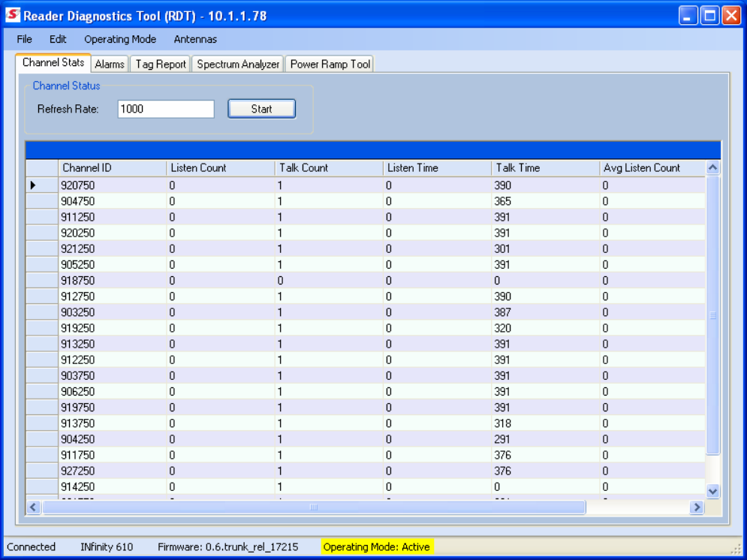
Task: Select channel ID cell 913250
Action: point(113,344)
